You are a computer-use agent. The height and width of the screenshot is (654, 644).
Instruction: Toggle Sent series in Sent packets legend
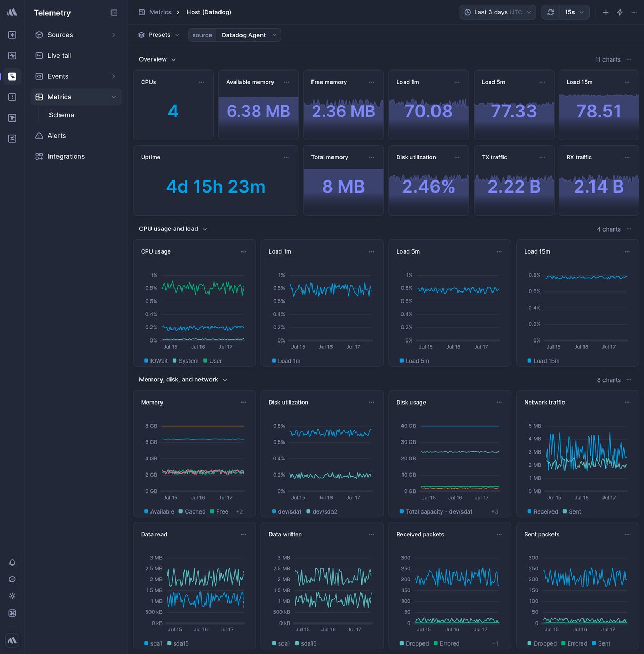pyautogui.click(x=601, y=644)
